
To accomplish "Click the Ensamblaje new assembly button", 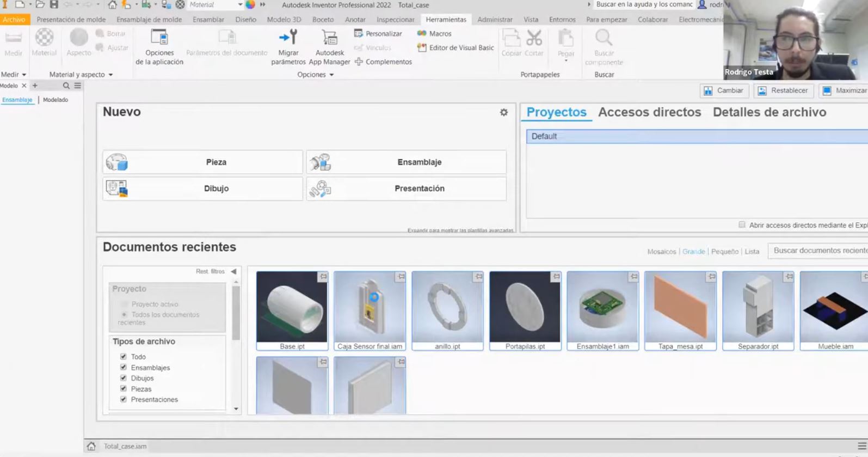I will tap(407, 162).
